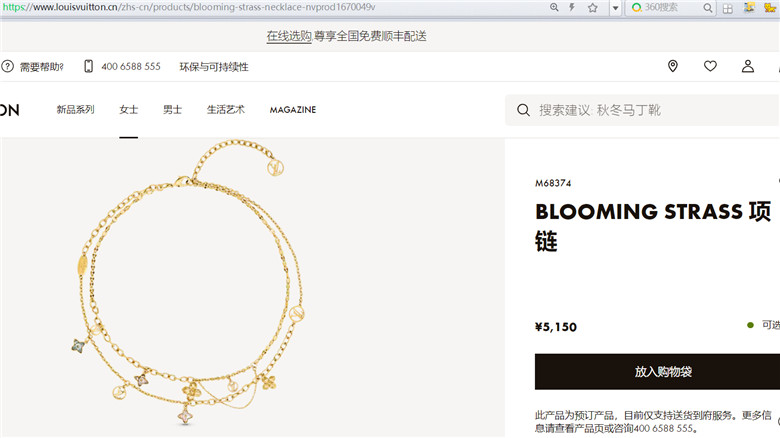Expand the address bar dropdown arrow
Viewport: 780px width, 438px height.
click(x=615, y=8)
